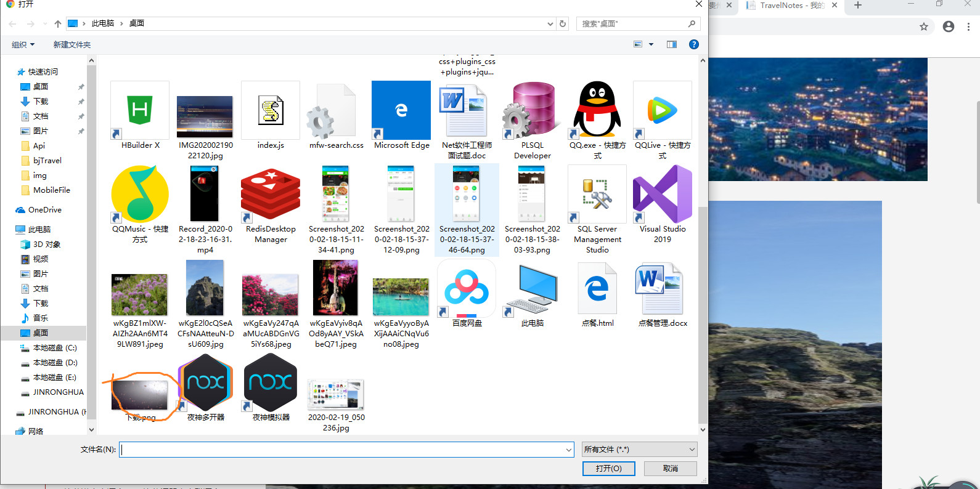Open a new Chrome tab
The width and height of the screenshot is (980, 489).
[858, 5]
